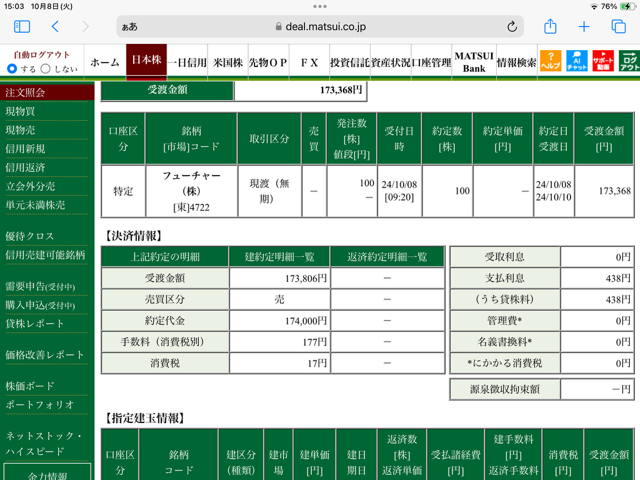The height and width of the screenshot is (480, 640).
Task: Open 信用新規 in the sidebar
Action: 25,149
